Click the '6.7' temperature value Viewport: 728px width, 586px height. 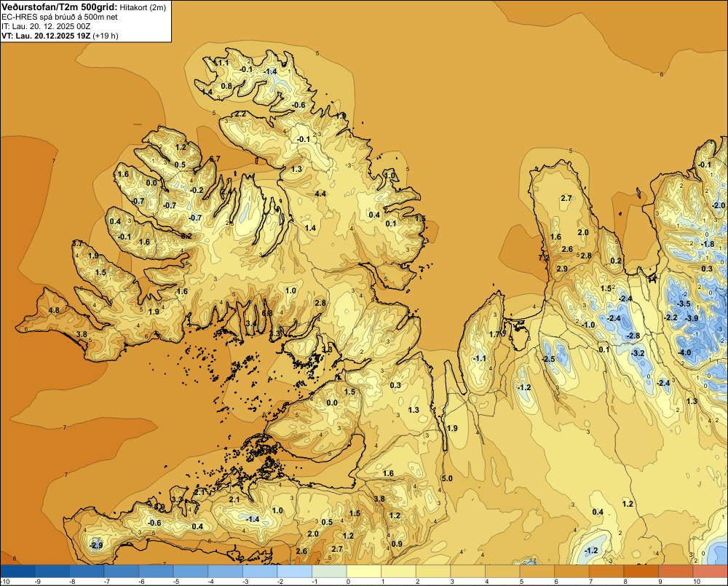pos(215,159)
